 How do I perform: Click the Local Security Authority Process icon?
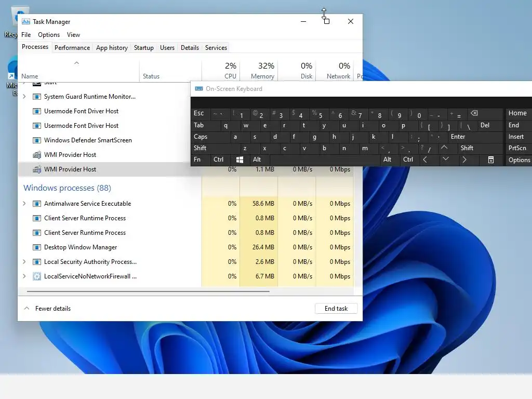pos(37,262)
